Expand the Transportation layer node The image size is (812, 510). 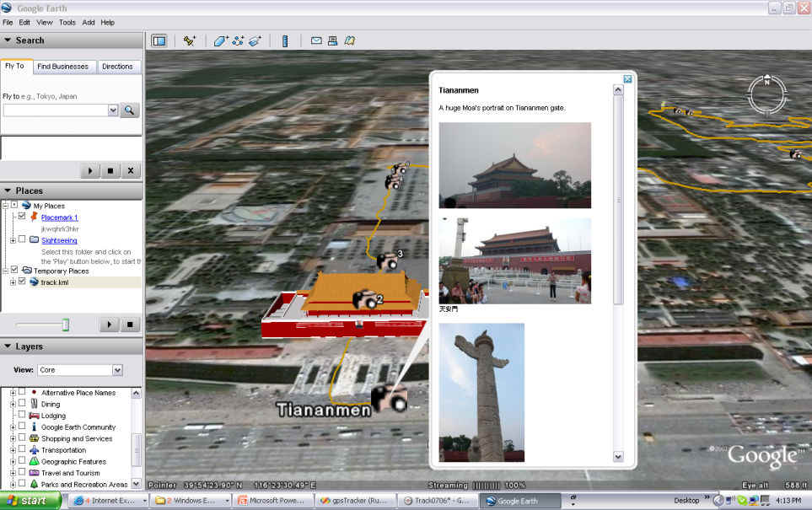click(x=13, y=450)
